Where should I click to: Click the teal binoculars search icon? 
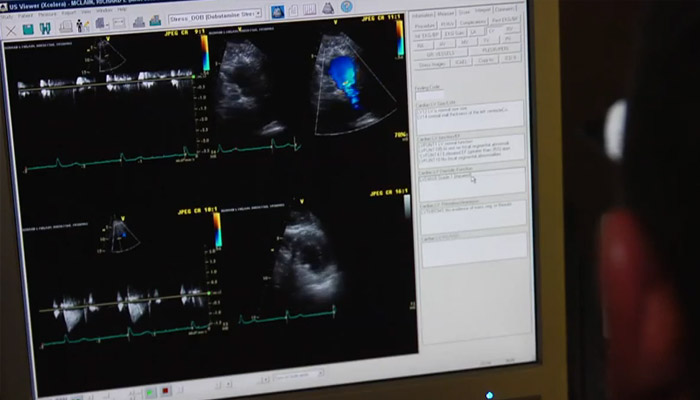(45, 29)
